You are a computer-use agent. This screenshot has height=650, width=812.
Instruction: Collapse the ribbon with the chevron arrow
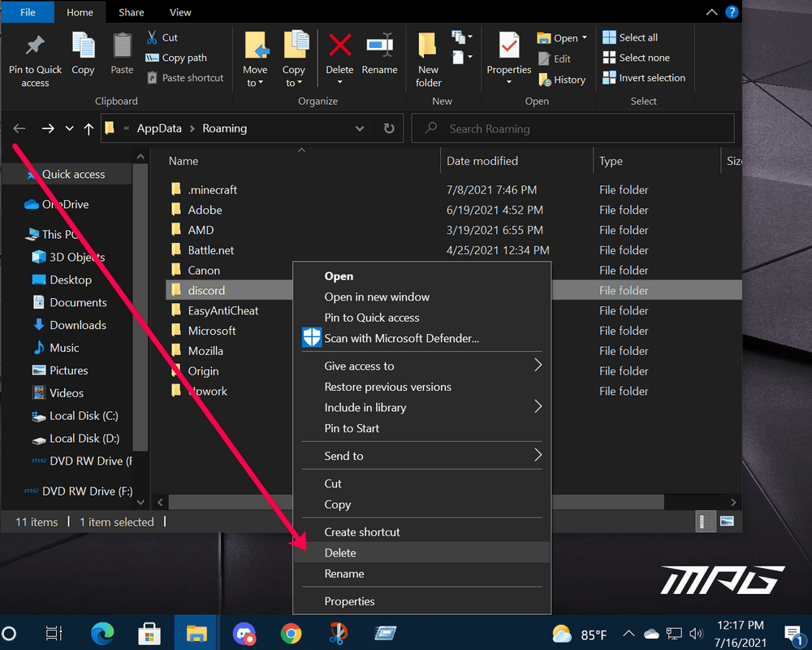(x=711, y=11)
